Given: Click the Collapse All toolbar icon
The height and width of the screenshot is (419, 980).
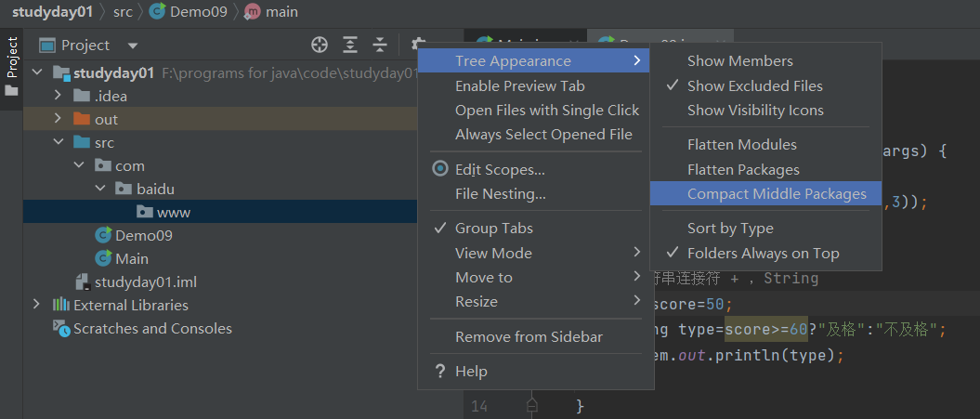Looking at the screenshot, I should tap(380, 45).
